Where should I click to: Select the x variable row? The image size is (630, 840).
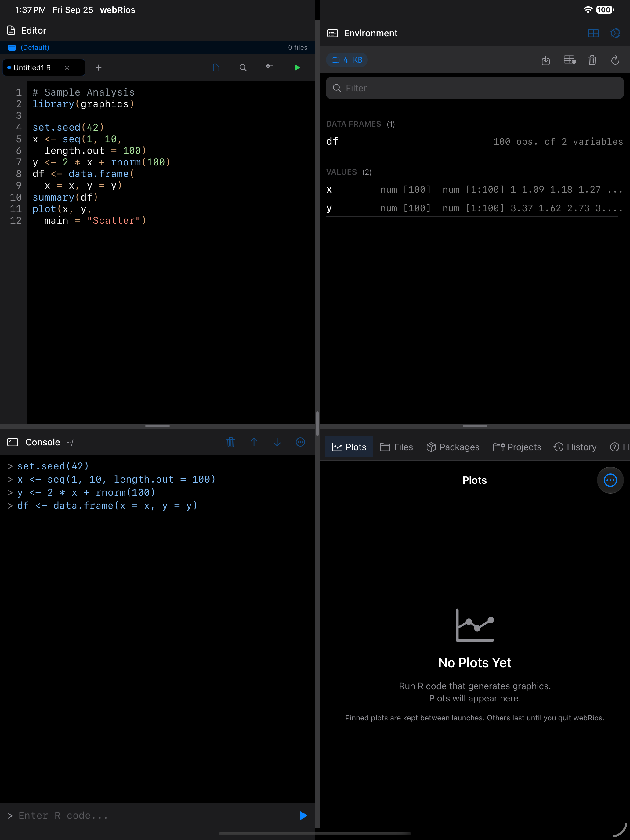pos(475,190)
